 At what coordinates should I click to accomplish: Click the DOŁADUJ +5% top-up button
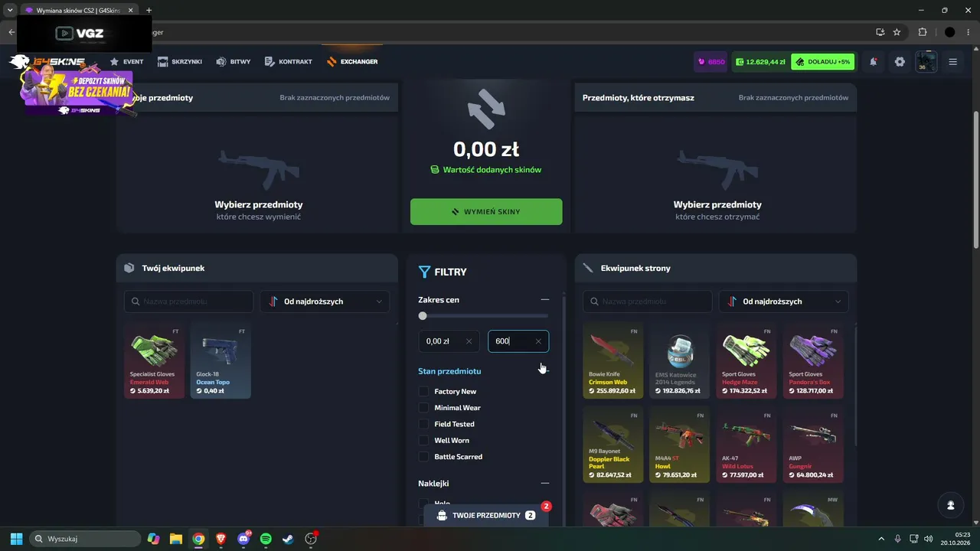(x=822, y=62)
